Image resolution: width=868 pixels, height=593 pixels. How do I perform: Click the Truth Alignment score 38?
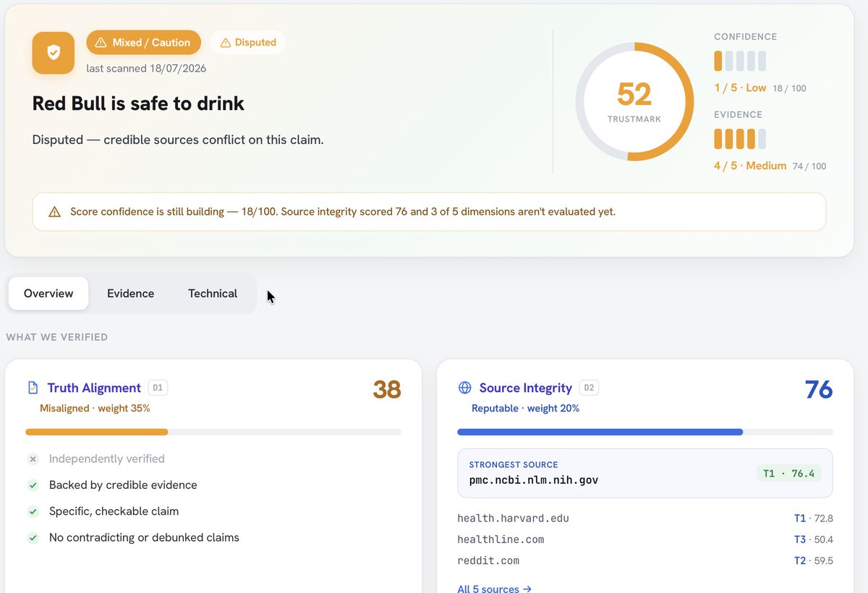click(x=387, y=390)
